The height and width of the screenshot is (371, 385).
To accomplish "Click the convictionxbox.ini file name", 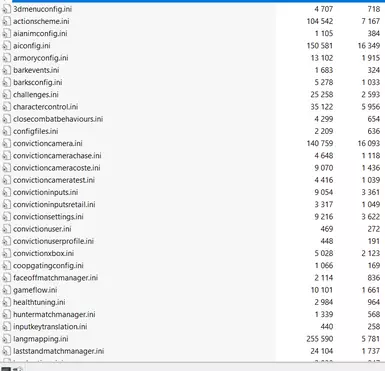I will coord(44,254).
